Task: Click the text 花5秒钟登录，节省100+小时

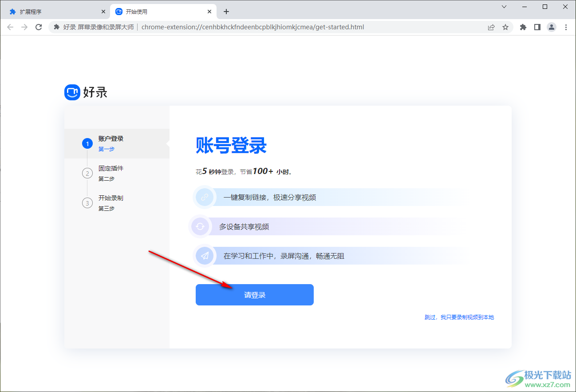Action: [x=244, y=171]
